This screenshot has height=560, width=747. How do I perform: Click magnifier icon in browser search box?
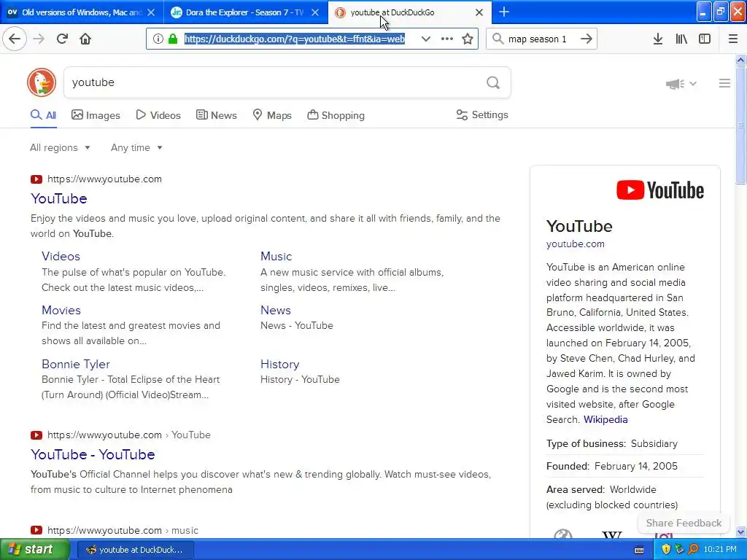click(x=498, y=39)
